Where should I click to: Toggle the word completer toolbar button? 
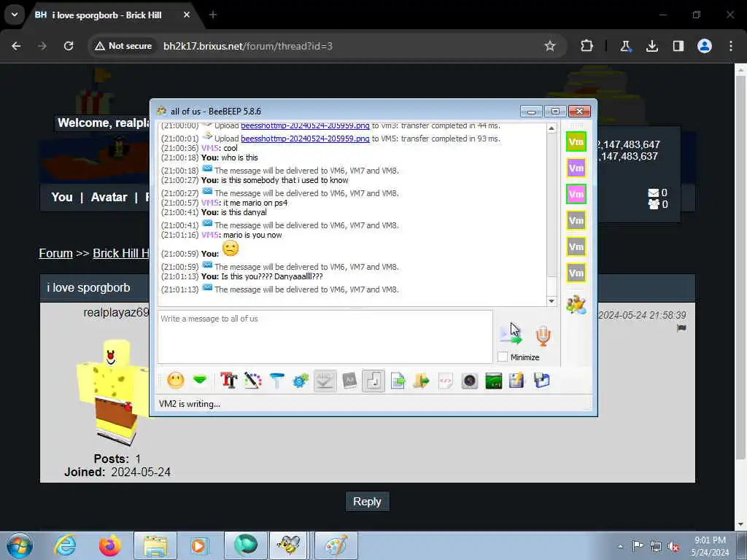pos(349,381)
